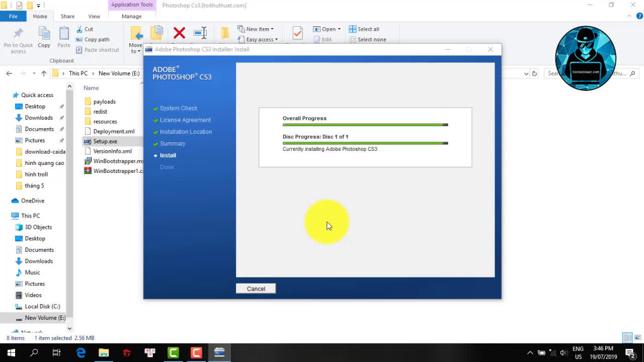644x362 pixels.
Task: Open File Explorer from taskbar
Action: point(104,352)
